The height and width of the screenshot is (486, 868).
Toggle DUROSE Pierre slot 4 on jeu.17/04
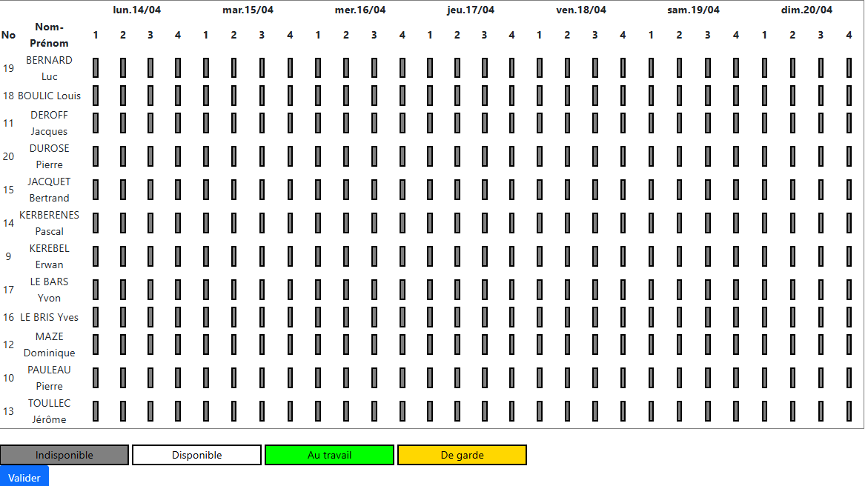(x=511, y=156)
